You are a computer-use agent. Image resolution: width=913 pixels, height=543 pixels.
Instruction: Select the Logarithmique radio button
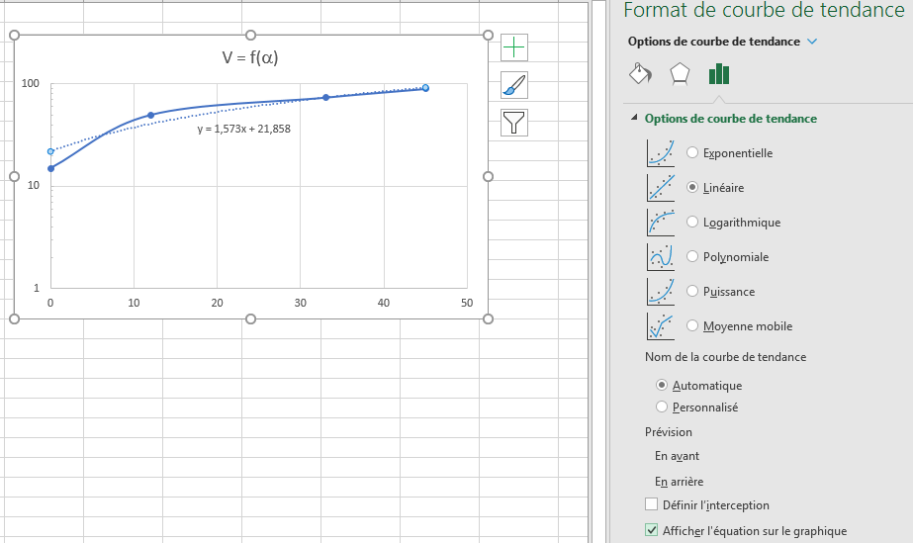click(692, 222)
